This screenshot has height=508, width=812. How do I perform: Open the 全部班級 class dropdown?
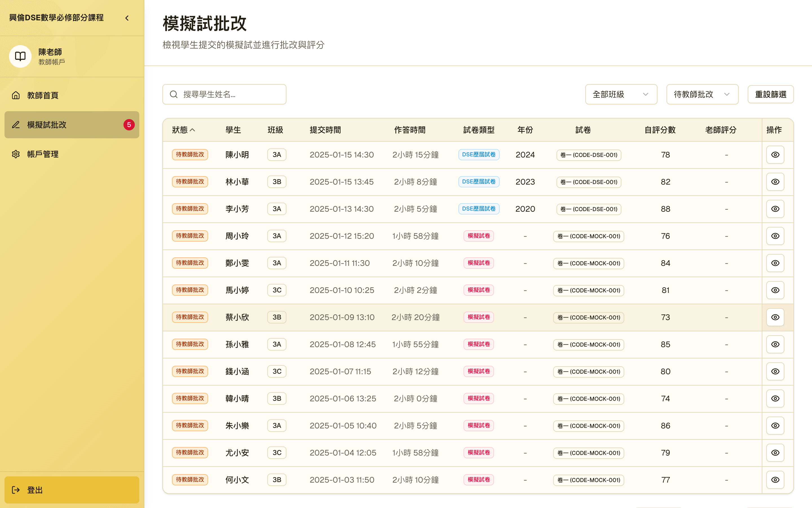coord(621,95)
